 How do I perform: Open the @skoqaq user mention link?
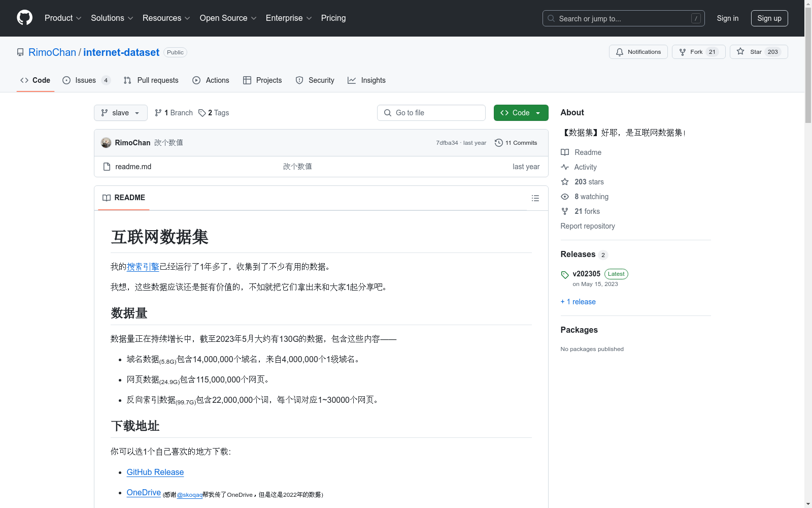pos(189,495)
